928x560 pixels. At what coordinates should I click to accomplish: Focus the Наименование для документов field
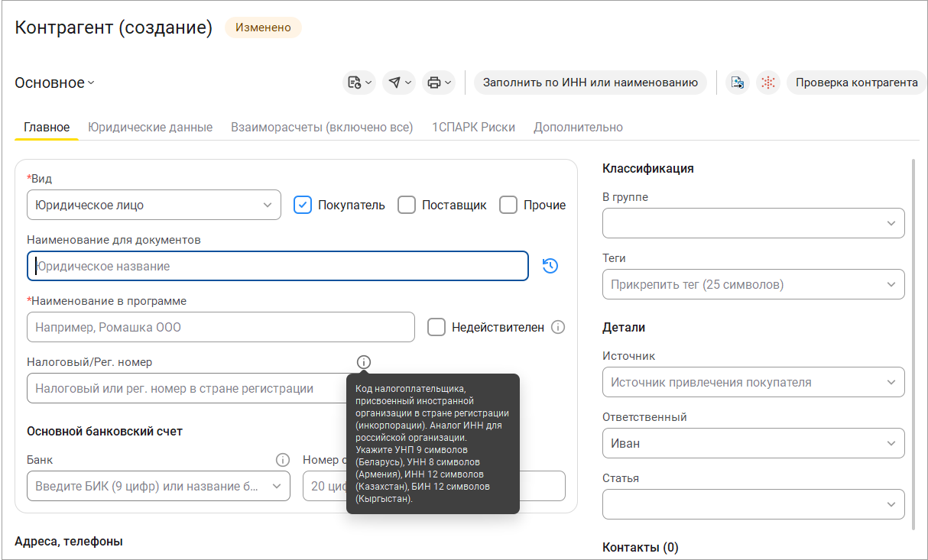tap(277, 266)
